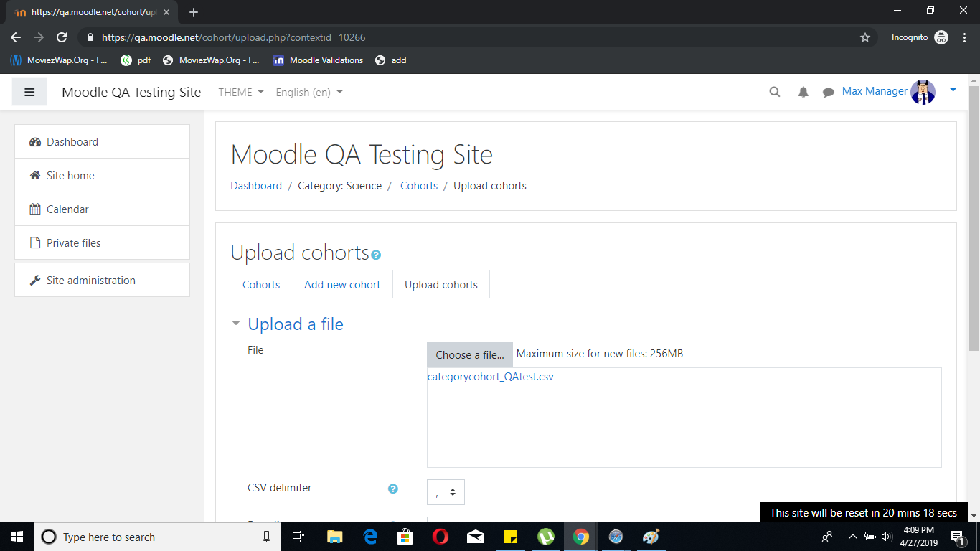This screenshot has height=551, width=980.
Task: Open the Chrome three-dot menu
Action: coord(964,37)
